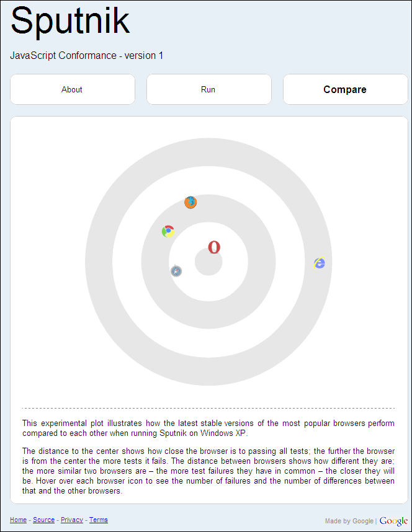The image size is (412, 532).
Task: Click the Google logo in the footer
Action: [x=393, y=521]
